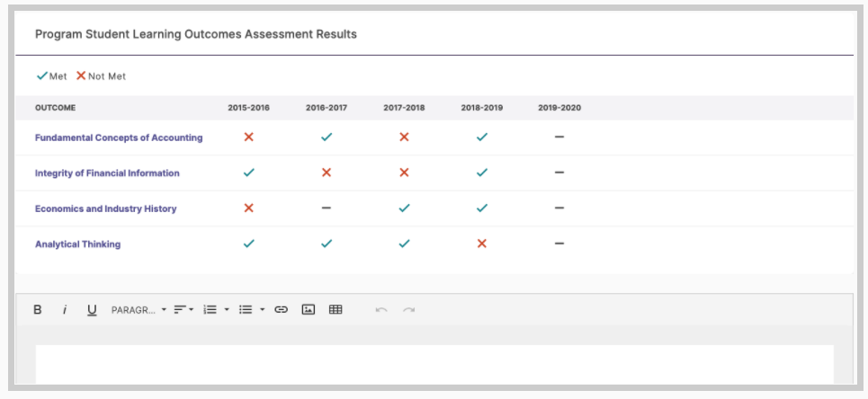Click the insert link icon
Screen dimensions: 868x399
tap(282, 310)
